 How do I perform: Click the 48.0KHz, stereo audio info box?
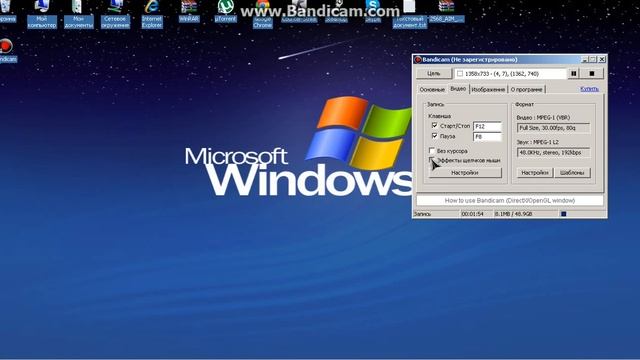click(553, 153)
